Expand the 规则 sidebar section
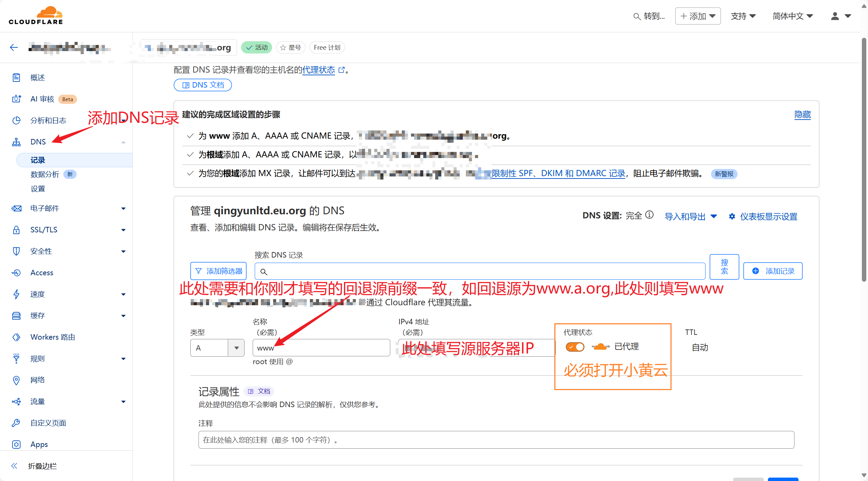The image size is (868, 481). pos(123,359)
